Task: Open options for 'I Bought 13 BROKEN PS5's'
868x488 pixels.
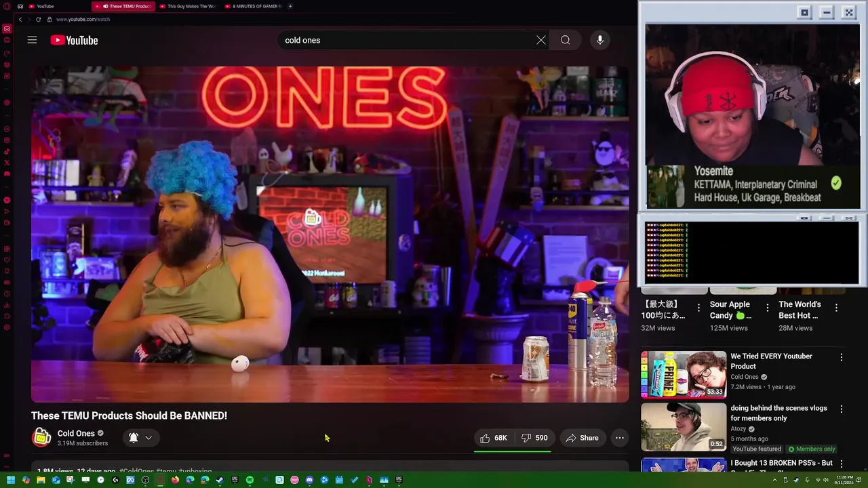Action: (842, 464)
